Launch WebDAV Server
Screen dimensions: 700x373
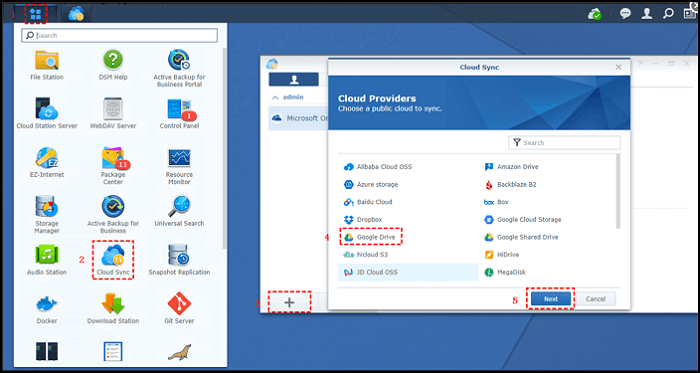pos(113,114)
